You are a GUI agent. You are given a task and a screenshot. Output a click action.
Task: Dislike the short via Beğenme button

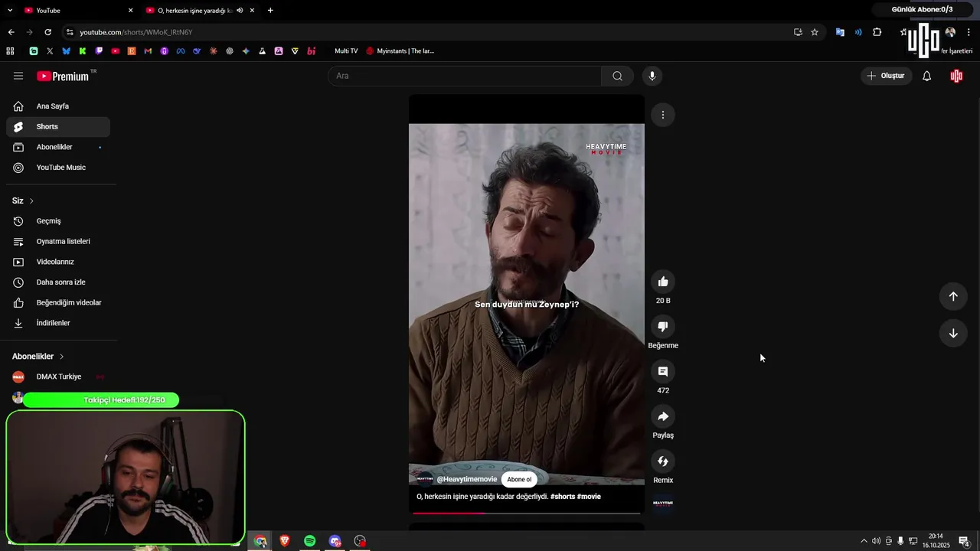coord(663,327)
